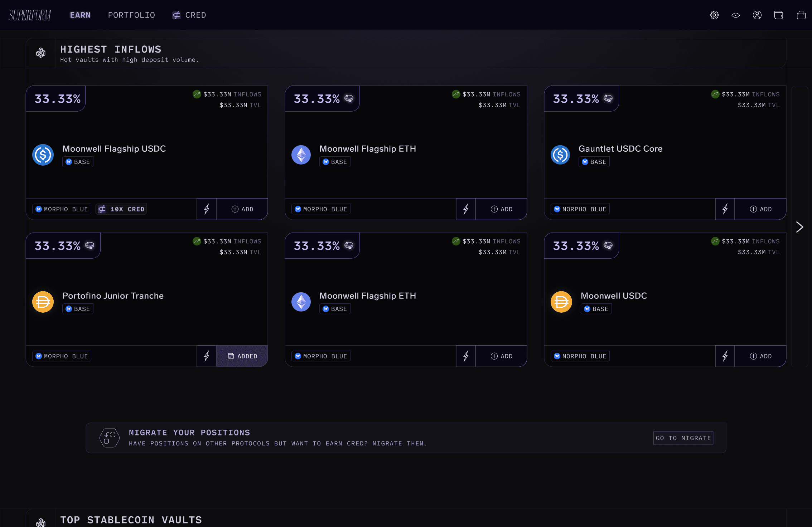
Task: Click lightning icon on Moonwell Flagship USDC card
Action: pyautogui.click(x=207, y=209)
